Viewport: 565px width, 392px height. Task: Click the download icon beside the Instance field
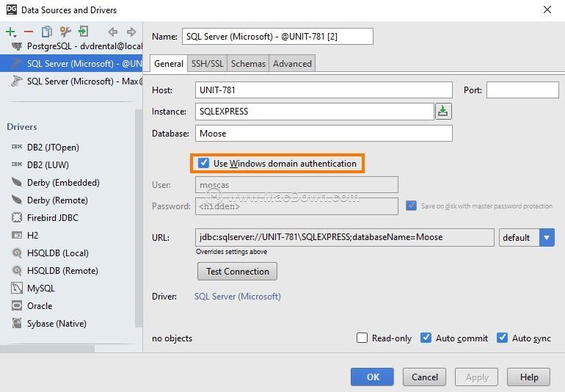click(x=443, y=111)
